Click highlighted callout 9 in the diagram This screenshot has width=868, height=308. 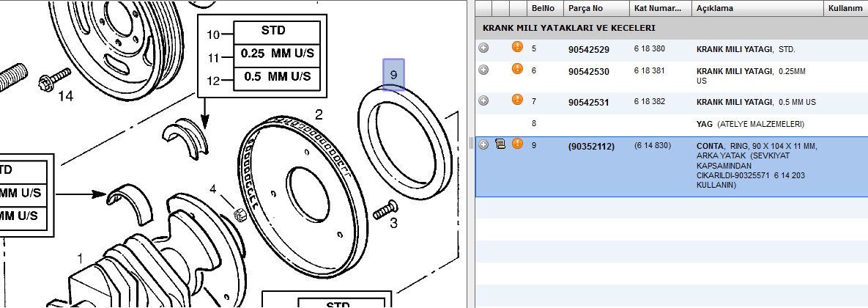[393, 74]
